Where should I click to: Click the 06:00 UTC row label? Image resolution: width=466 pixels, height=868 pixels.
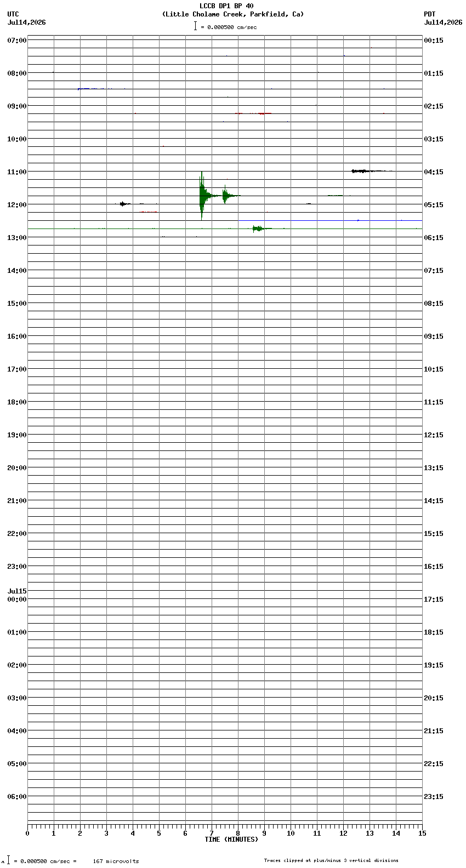point(16,797)
